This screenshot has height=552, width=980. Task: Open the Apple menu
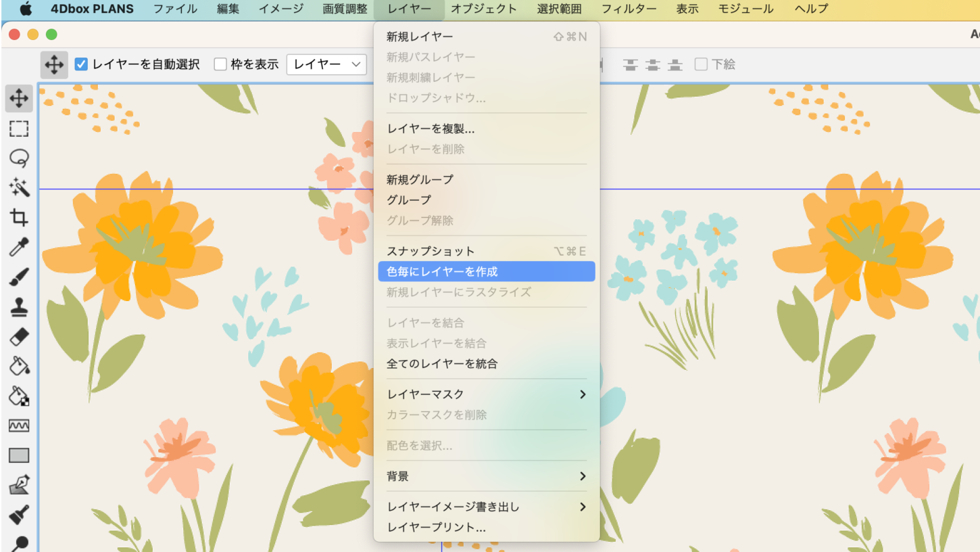pyautogui.click(x=26, y=9)
